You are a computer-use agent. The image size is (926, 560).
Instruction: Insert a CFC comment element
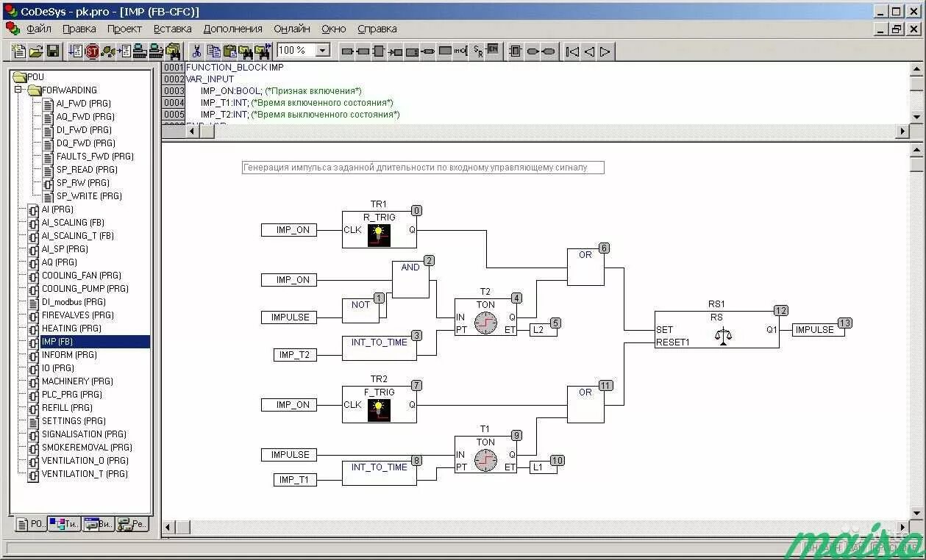[x=445, y=51]
